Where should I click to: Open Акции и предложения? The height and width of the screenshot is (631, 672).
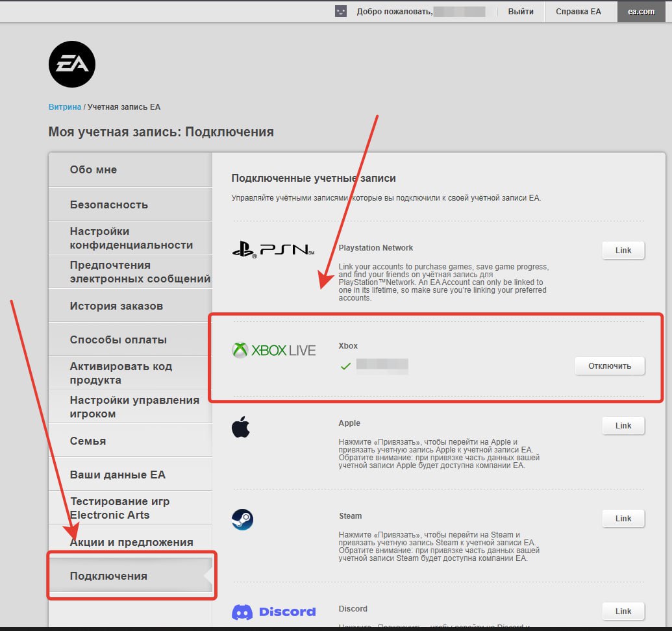[x=131, y=542]
